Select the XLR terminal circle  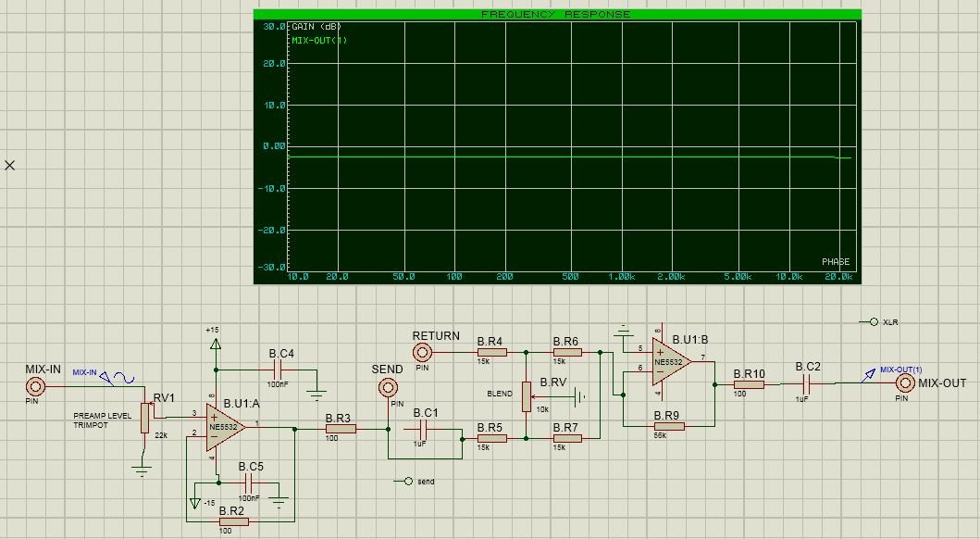(874, 322)
